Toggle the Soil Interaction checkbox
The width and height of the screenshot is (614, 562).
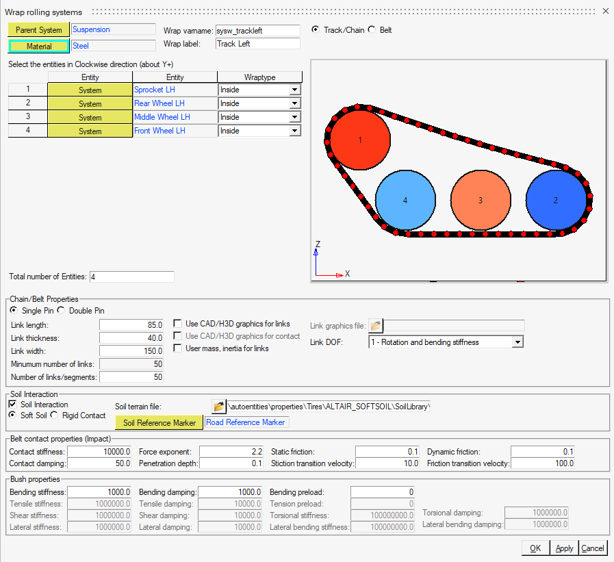[13, 404]
